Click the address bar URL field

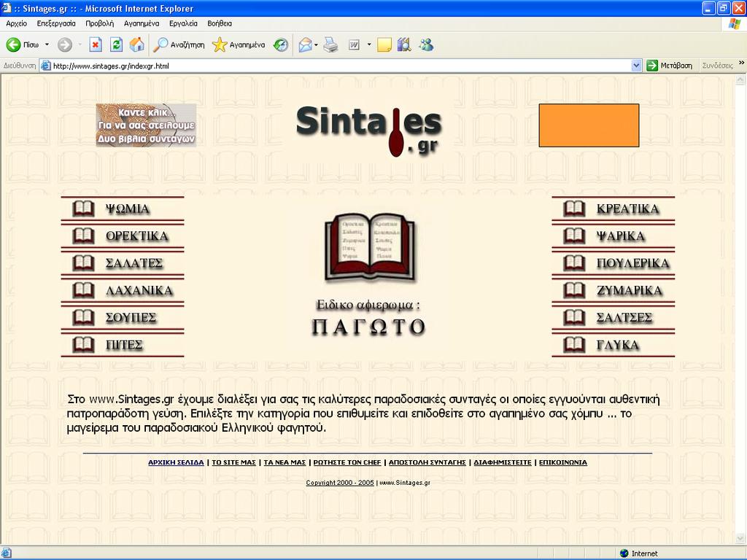pos(336,66)
